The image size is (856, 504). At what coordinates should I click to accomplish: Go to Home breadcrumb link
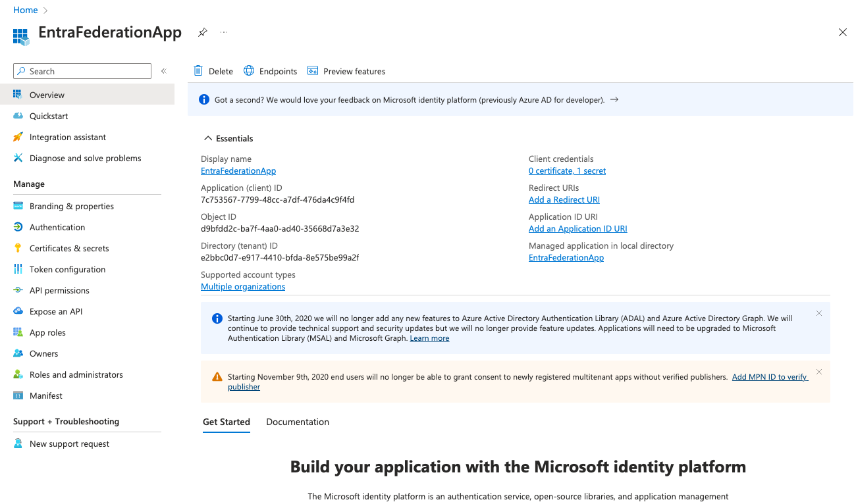[x=26, y=10]
